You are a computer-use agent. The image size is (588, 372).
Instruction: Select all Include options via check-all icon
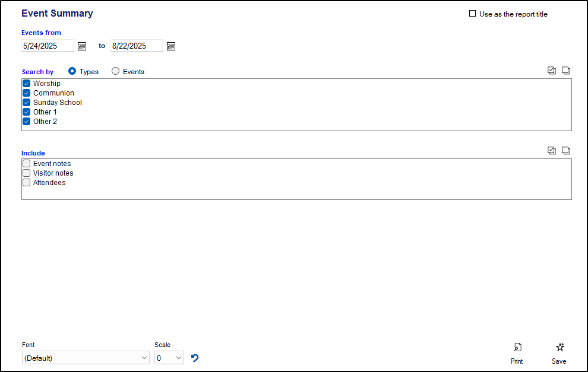coord(551,150)
